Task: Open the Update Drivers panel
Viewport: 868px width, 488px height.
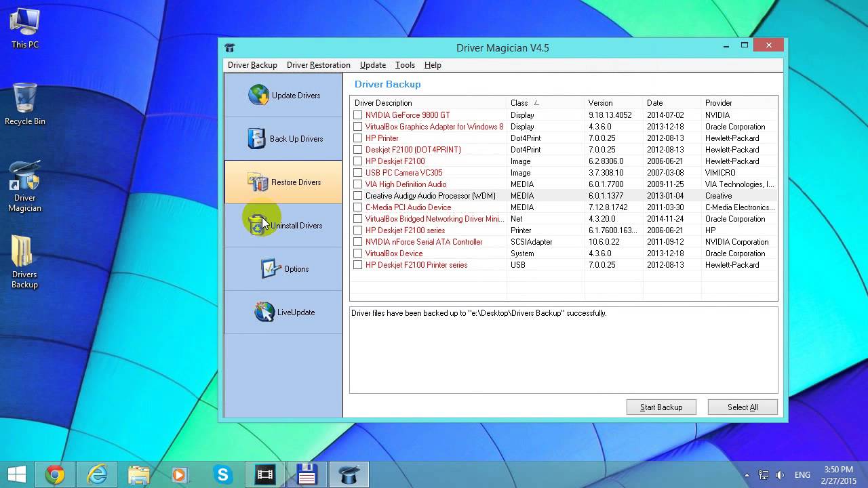Action: tap(283, 96)
